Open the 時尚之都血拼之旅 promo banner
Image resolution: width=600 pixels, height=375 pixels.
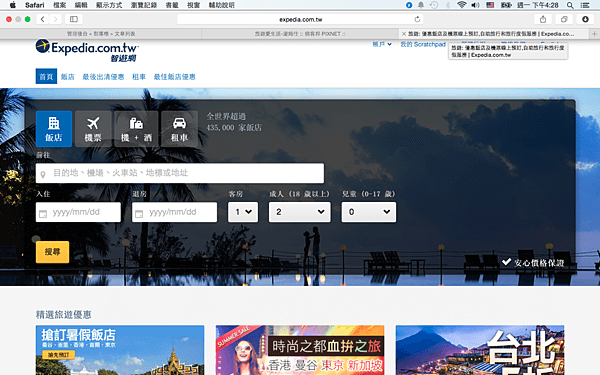(300, 350)
